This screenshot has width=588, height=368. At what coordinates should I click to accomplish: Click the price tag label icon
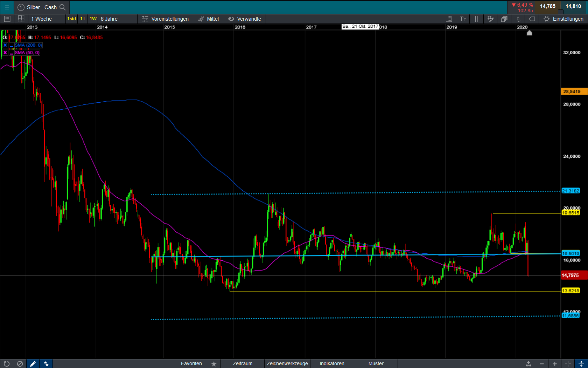pos(532,19)
